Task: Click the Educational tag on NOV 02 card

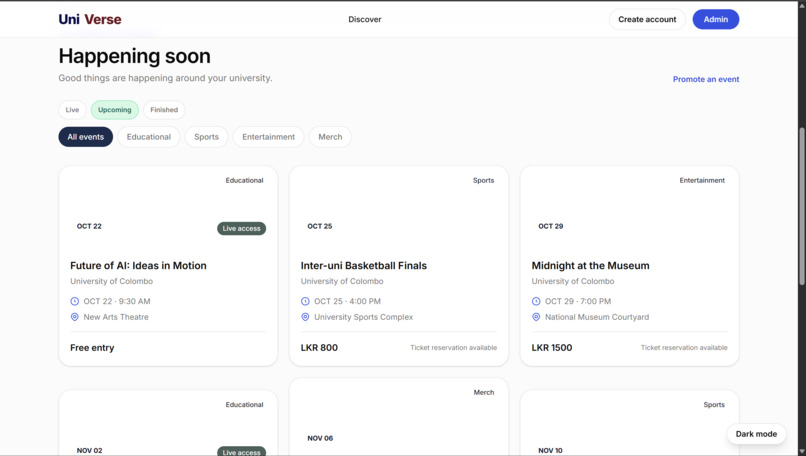Action: pos(244,405)
